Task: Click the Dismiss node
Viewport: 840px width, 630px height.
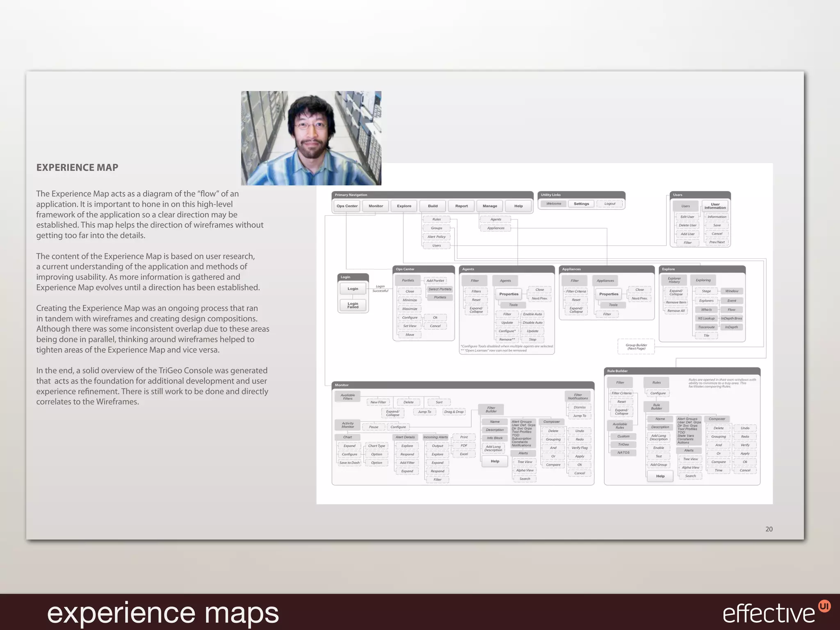Action: tap(580, 407)
